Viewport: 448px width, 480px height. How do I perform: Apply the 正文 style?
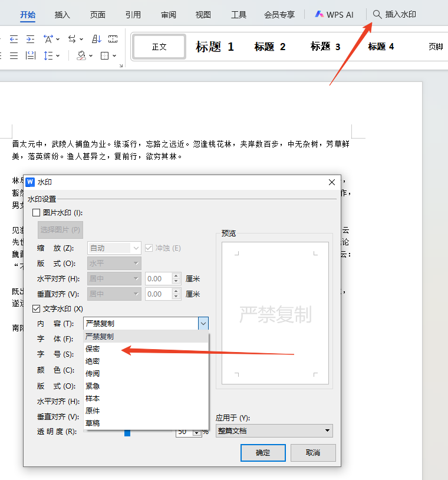[159, 47]
